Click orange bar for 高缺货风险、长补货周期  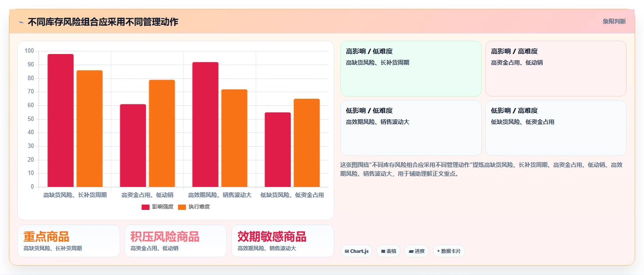click(90, 128)
